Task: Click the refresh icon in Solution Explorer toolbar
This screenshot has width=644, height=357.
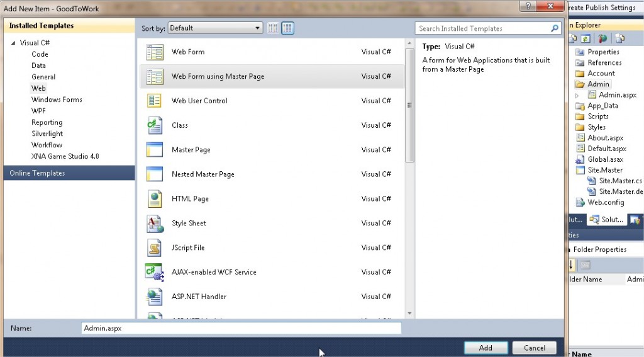Action: tap(586, 38)
